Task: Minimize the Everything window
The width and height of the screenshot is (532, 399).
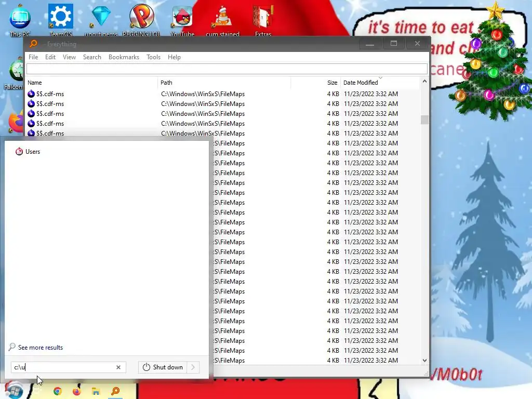Action: [x=370, y=44]
